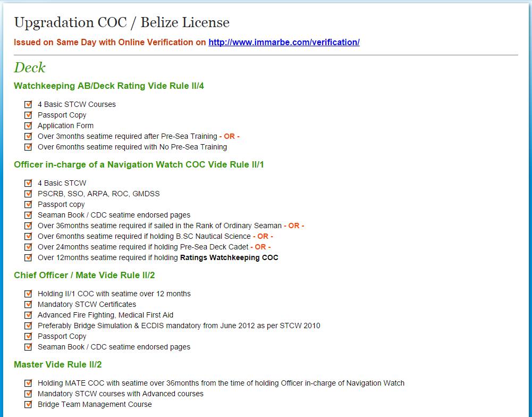Screen dimensions: 532x417
Task: Click checkbox icon next to Bridge Team Management Course
Action: coord(28,404)
